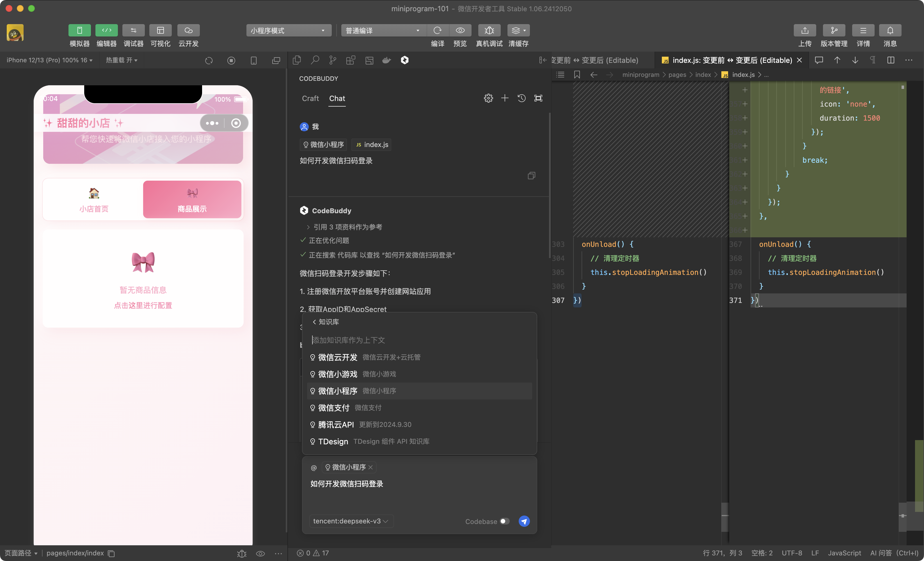Toggle the Codebase switch
The height and width of the screenshot is (561, 924).
coord(505,521)
